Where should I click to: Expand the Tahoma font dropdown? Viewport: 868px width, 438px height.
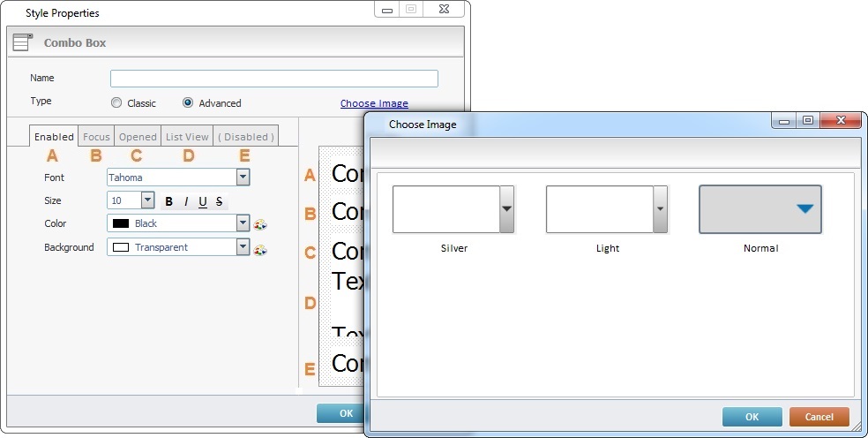coord(243,177)
